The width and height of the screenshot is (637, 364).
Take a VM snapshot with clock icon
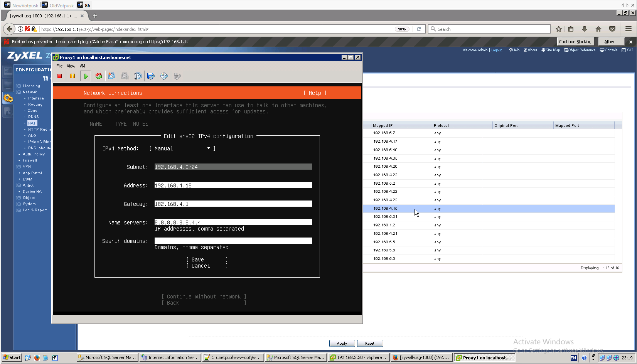click(112, 76)
